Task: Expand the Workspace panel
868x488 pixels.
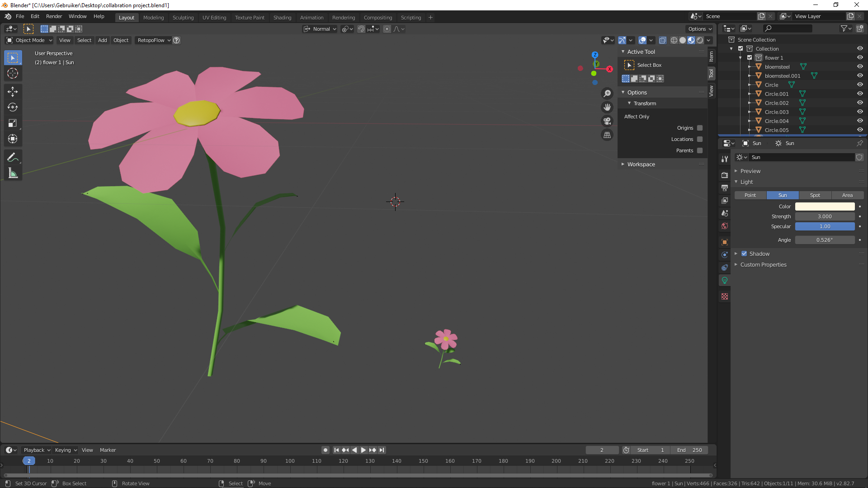Action: pyautogui.click(x=641, y=164)
